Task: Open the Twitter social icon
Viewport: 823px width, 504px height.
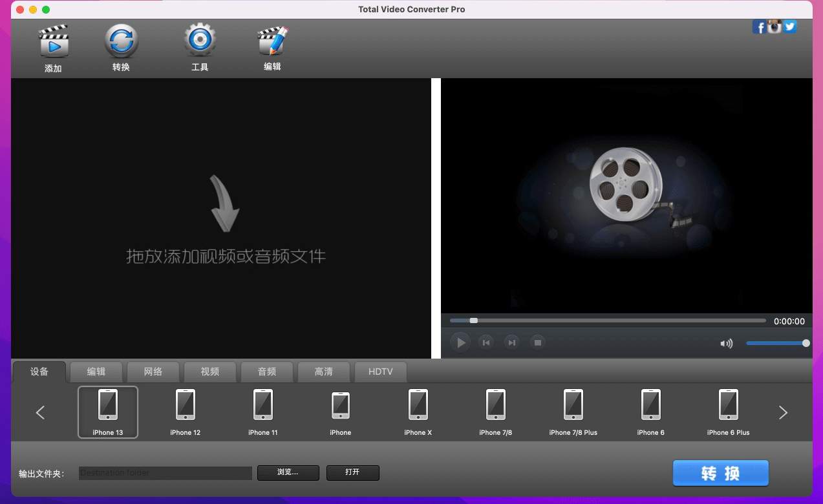Action: click(x=789, y=26)
